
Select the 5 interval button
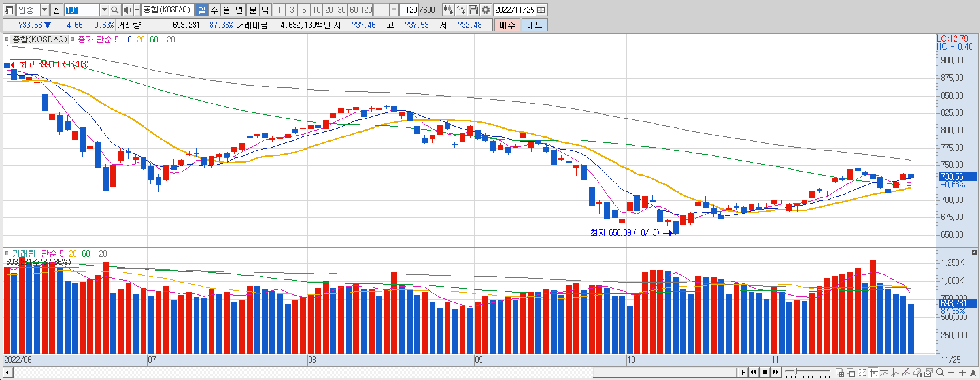pyautogui.click(x=304, y=10)
